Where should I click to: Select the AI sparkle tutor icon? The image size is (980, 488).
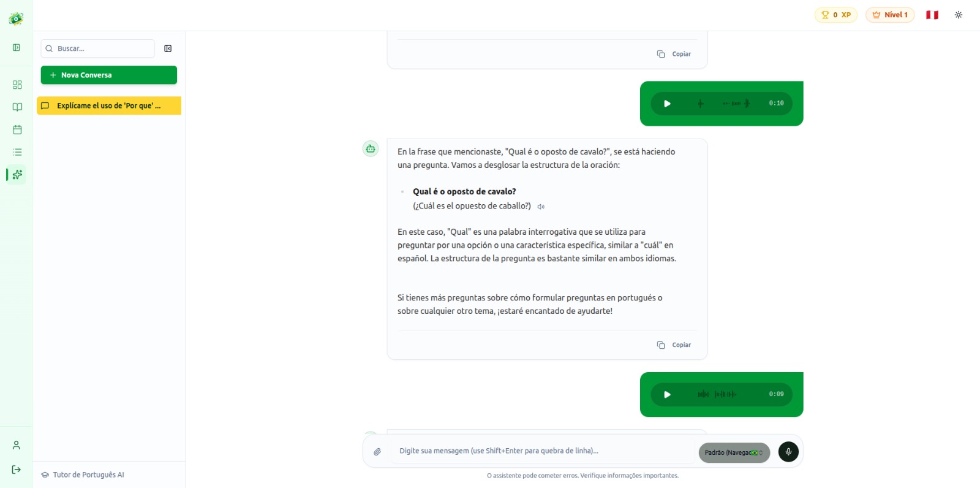tap(17, 175)
